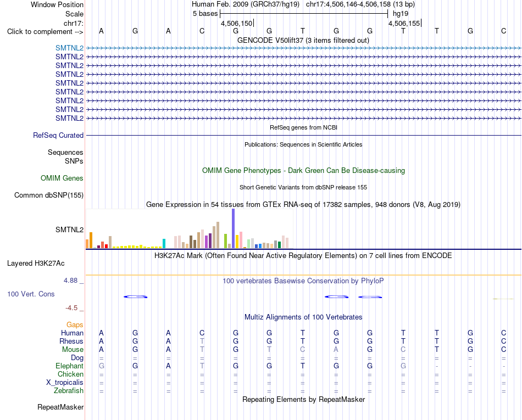This screenshot has height=420, width=522.
Task: Open 'Publications: Sequences in Scientific Articles' title
Action: (303, 144)
